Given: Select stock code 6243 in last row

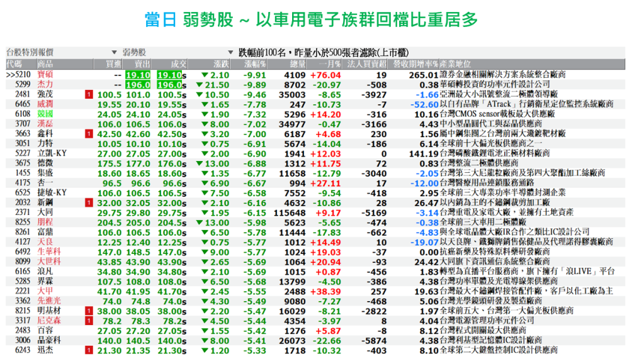Looking at the screenshot, I should (21, 350).
